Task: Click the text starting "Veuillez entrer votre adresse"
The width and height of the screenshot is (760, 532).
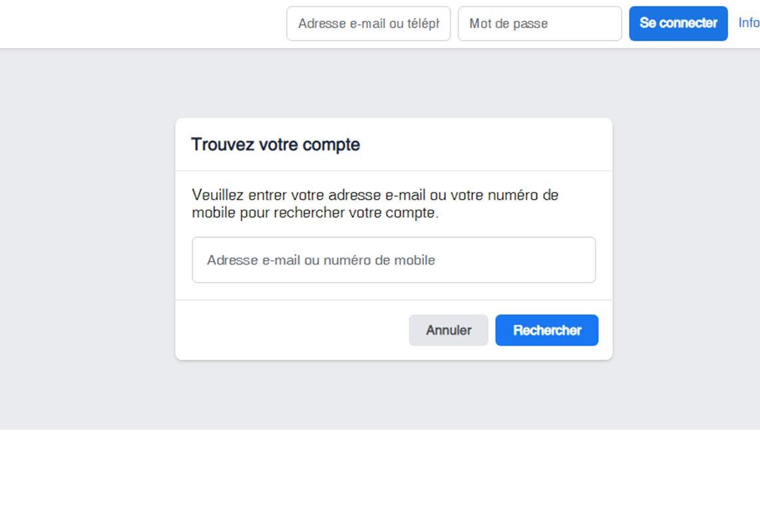Action: tap(375, 203)
